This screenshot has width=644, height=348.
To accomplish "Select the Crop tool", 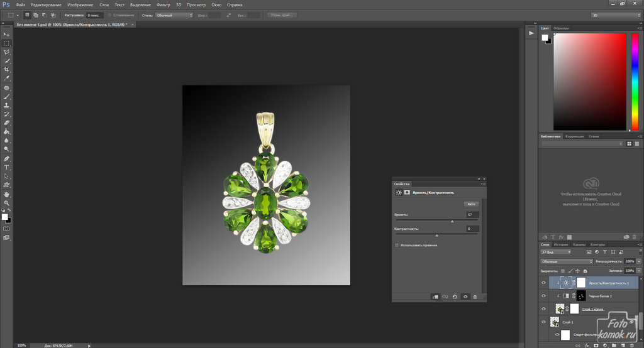I will click(6, 69).
